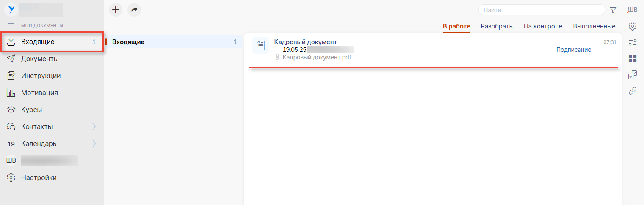Open Инструкции in the left sidebar
This screenshot has width=644, height=205.
tap(41, 76)
